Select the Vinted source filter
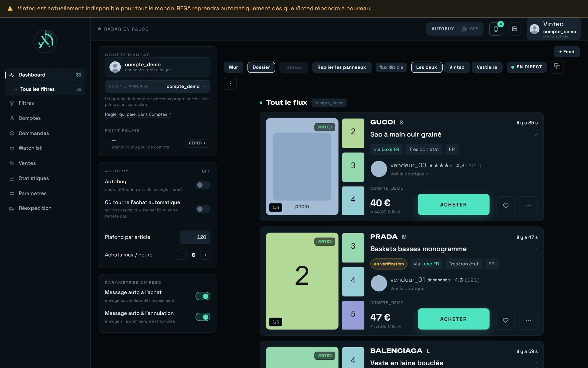 (457, 67)
